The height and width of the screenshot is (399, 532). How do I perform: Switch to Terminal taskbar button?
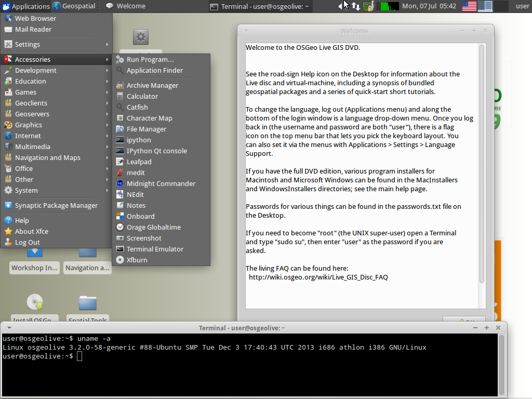coord(260,6)
